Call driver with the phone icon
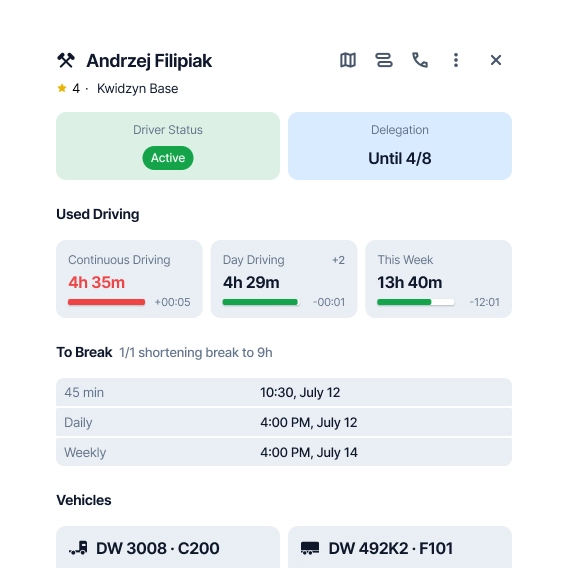The image size is (568, 568). [420, 60]
